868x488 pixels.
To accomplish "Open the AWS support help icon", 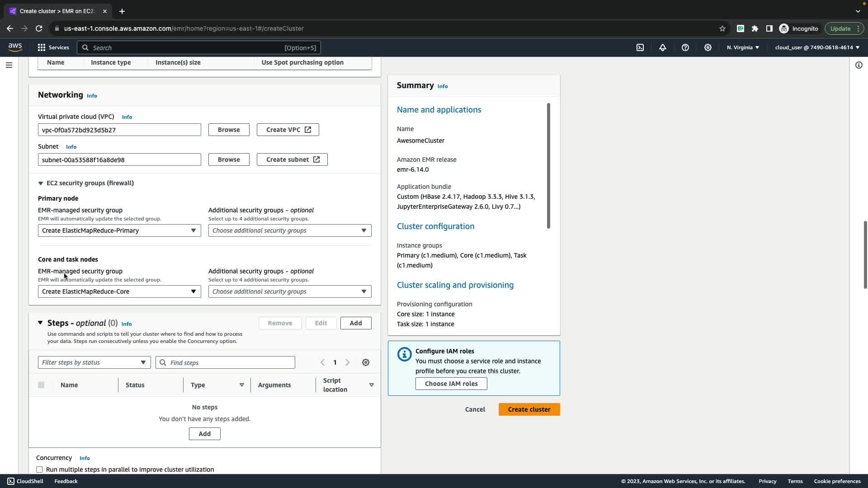I will [x=685, y=47].
